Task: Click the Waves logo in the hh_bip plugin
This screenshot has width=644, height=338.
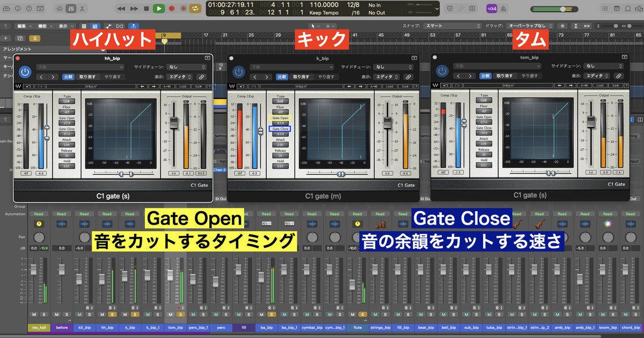Action: pos(19,85)
